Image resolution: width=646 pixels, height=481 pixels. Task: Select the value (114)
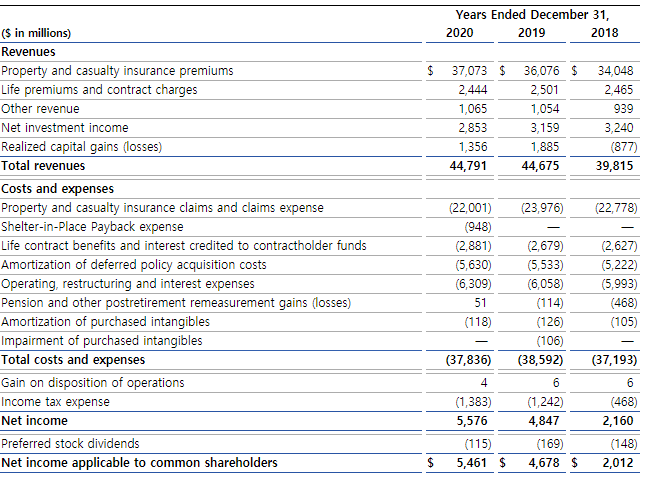[550, 303]
